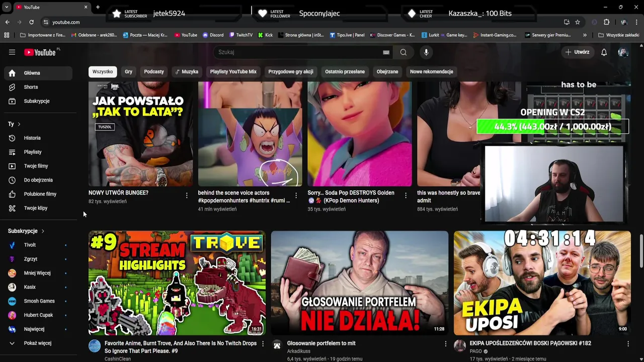Screen dimensions: 644x362
Task: Open Wszystkie zakładki folder
Action: pos(619,35)
